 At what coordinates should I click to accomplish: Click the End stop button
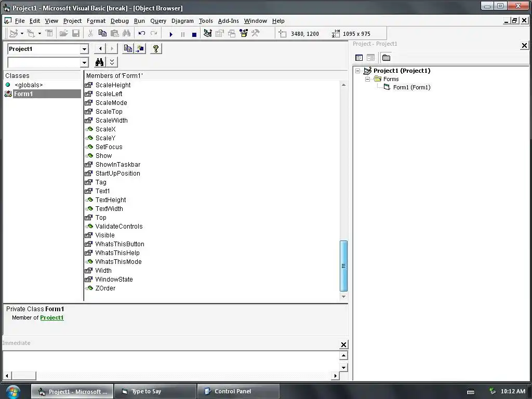pyautogui.click(x=194, y=34)
